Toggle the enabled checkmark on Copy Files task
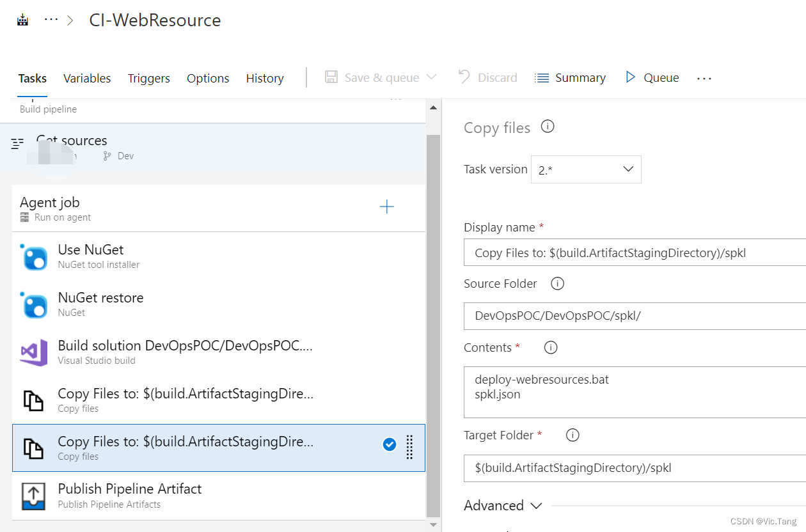Viewport: 806px width, 532px height. (390, 444)
